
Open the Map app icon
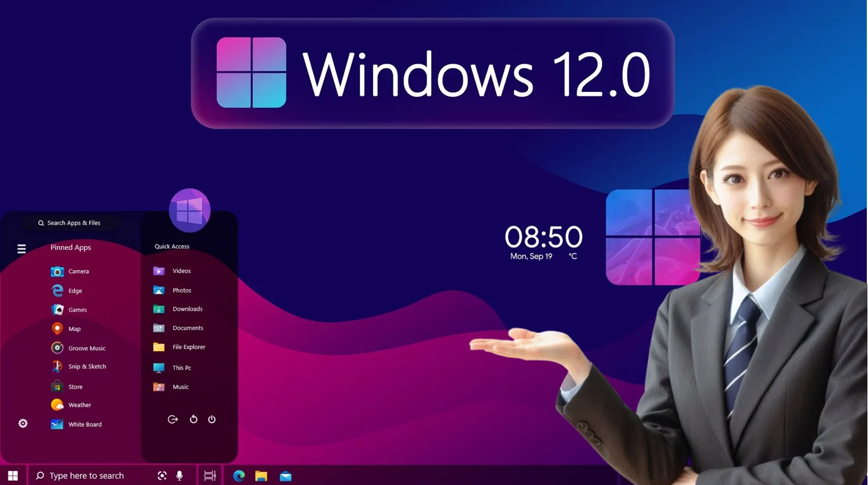(x=57, y=328)
